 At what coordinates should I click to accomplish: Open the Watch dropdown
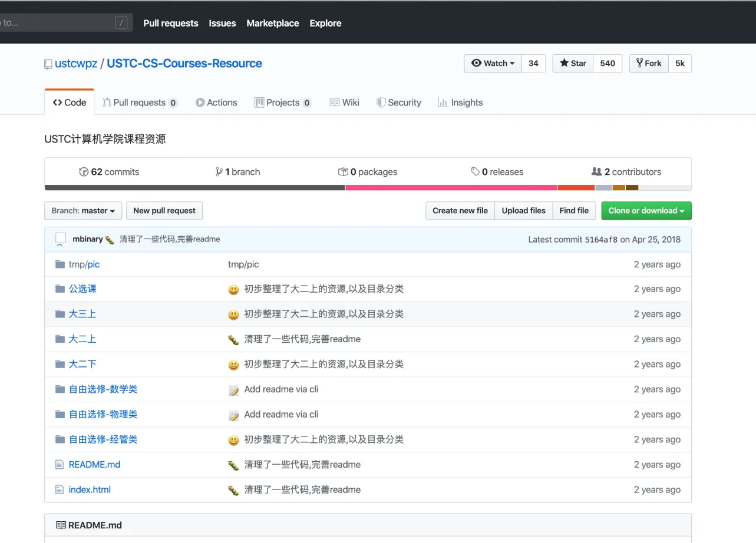[493, 64]
